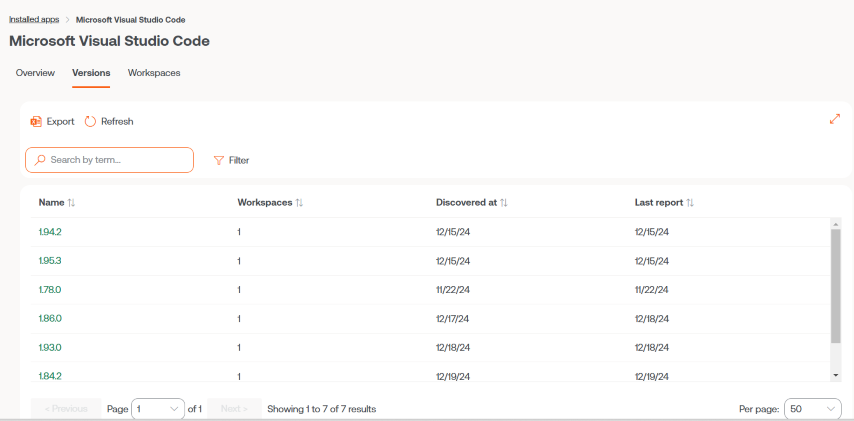
Task: Sort by Workspaces column arrows
Action: click(x=299, y=203)
